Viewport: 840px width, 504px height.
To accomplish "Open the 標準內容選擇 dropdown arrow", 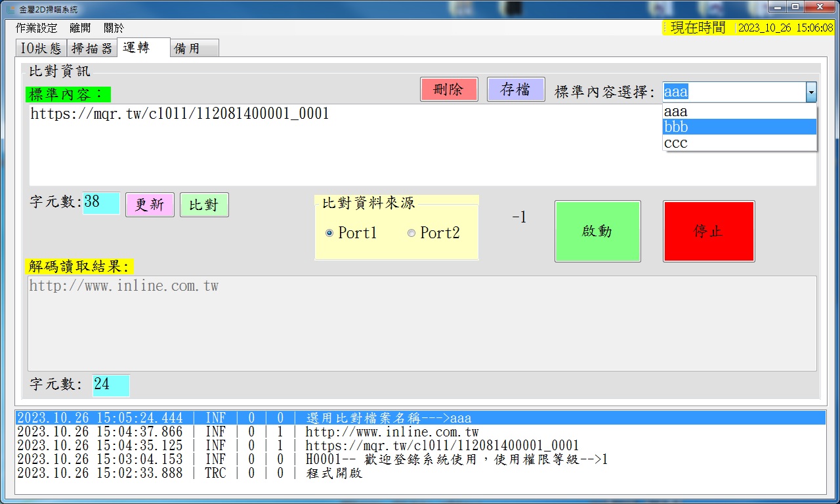I will coord(811,93).
